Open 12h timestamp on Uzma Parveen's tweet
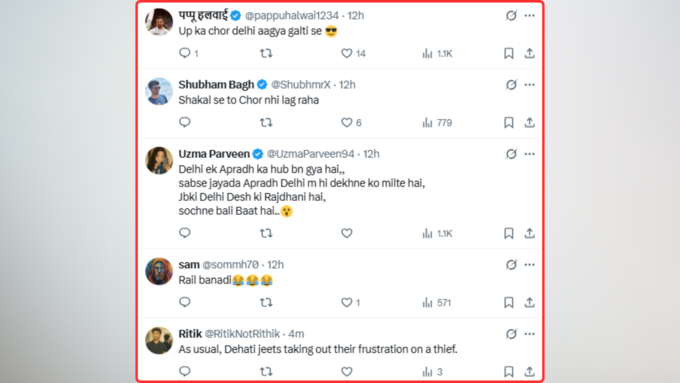This screenshot has height=383, width=680. (x=371, y=154)
